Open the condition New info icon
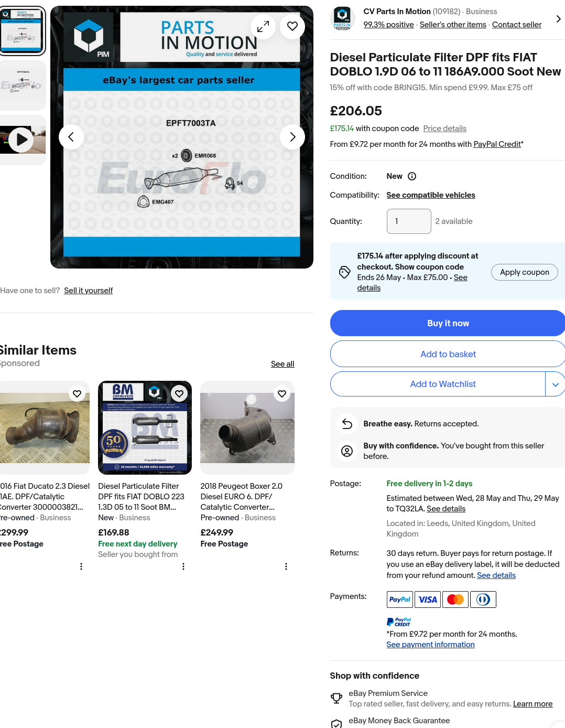Screen dimensions: 565x728 [x=412, y=176]
